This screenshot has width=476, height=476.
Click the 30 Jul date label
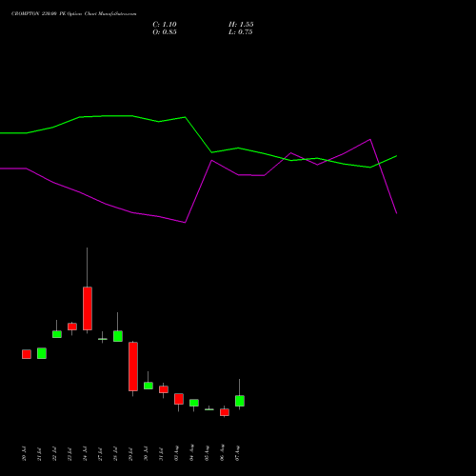tap(146, 454)
